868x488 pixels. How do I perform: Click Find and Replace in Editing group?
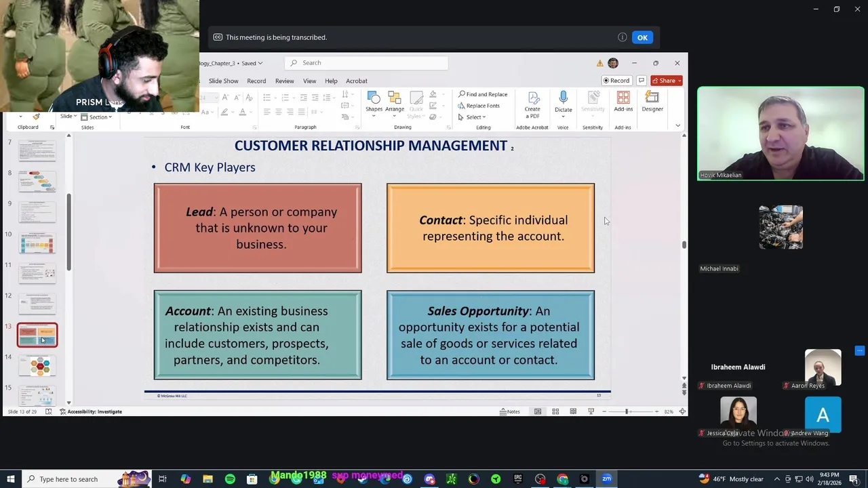[x=482, y=94]
